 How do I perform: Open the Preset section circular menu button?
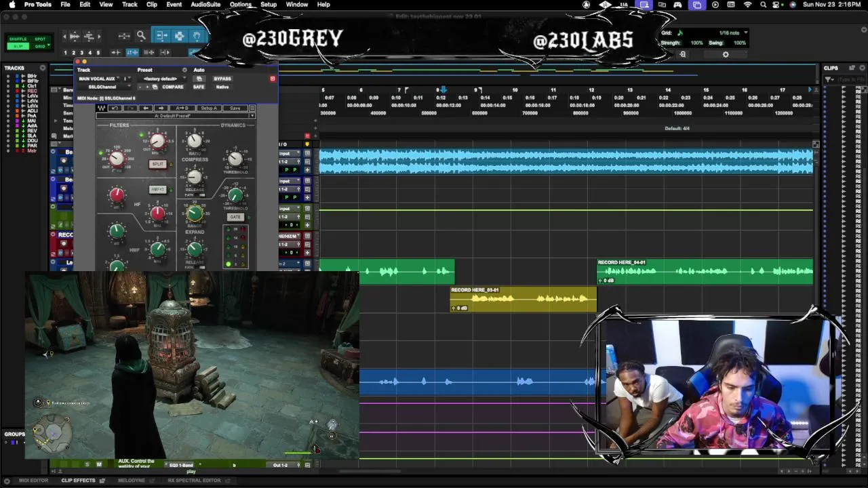point(184,70)
